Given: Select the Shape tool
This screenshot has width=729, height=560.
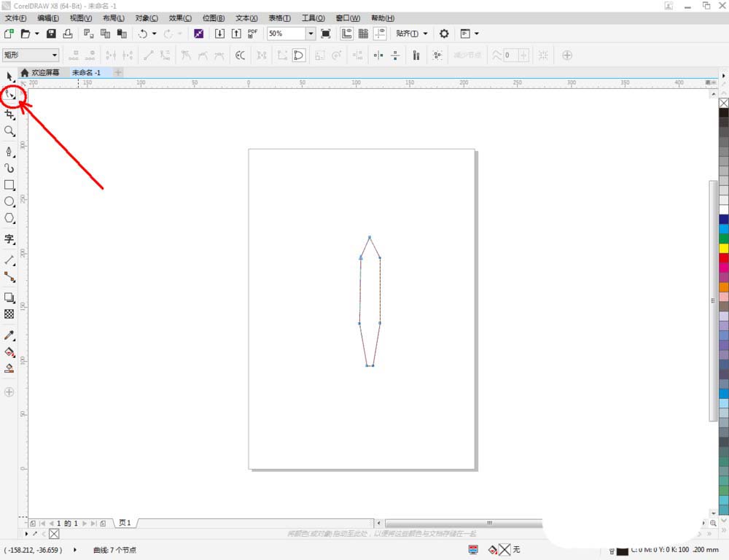Looking at the screenshot, I should click(9, 96).
